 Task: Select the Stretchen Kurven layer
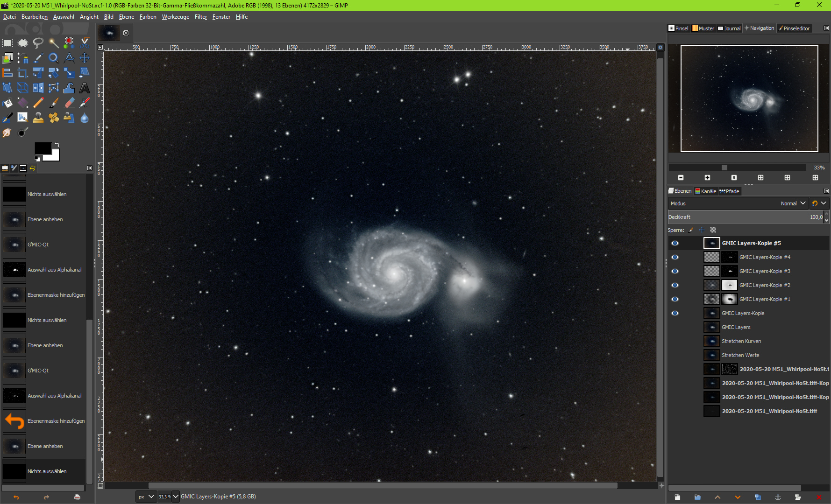pos(741,341)
